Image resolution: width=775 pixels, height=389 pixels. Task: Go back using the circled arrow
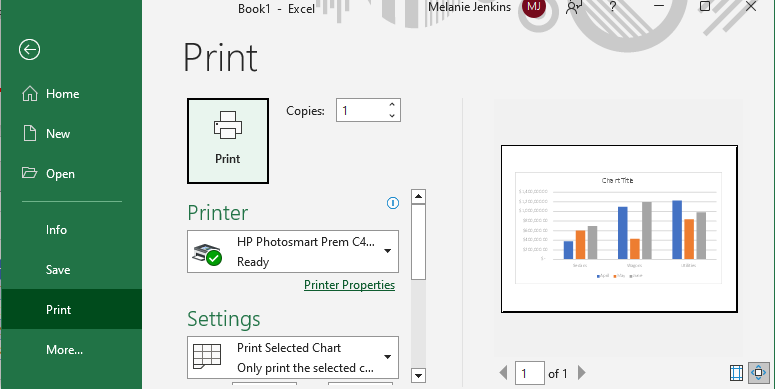tap(29, 49)
